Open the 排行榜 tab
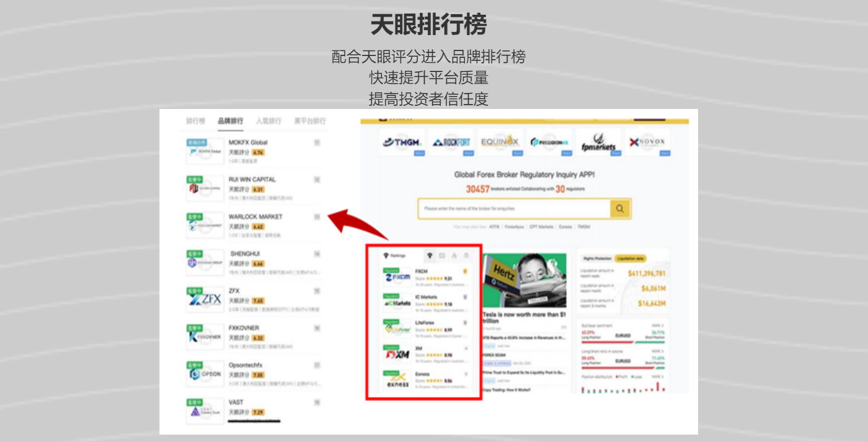This screenshot has width=868, height=442. (x=196, y=121)
